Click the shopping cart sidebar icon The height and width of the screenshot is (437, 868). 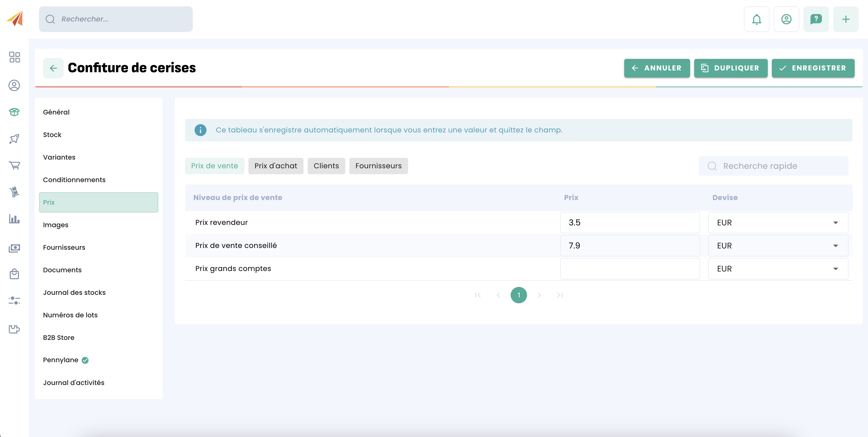pos(14,165)
